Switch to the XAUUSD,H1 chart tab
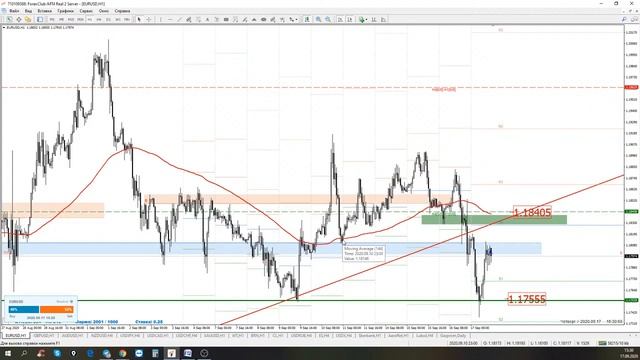 [214, 336]
